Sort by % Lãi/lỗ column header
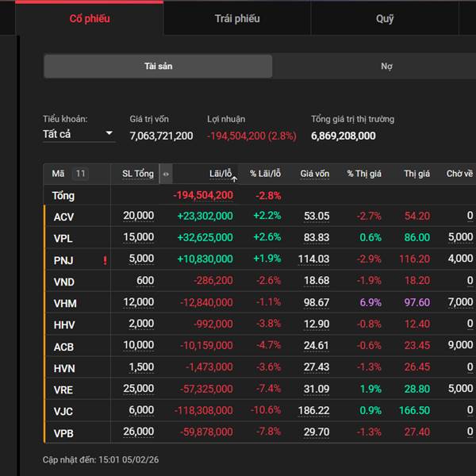This screenshot has height=476, width=476. 265,174
